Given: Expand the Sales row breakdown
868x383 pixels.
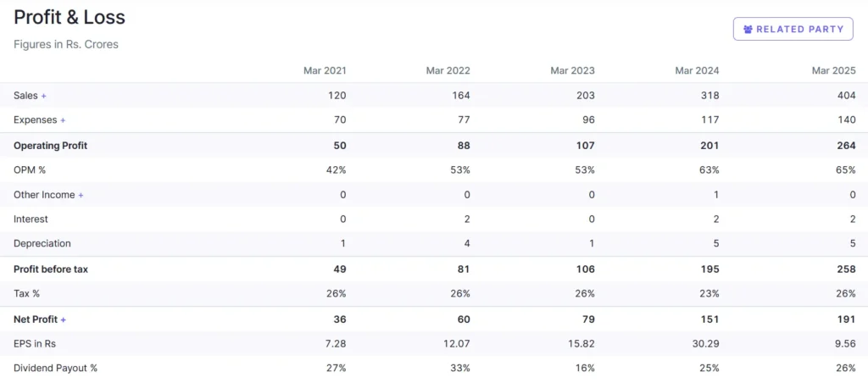Looking at the screenshot, I should click(x=44, y=96).
